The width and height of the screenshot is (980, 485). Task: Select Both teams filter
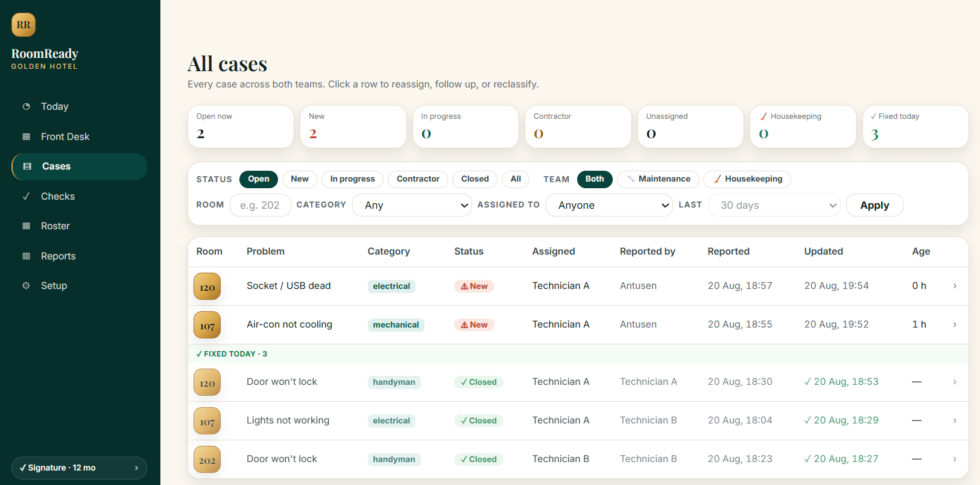click(595, 179)
